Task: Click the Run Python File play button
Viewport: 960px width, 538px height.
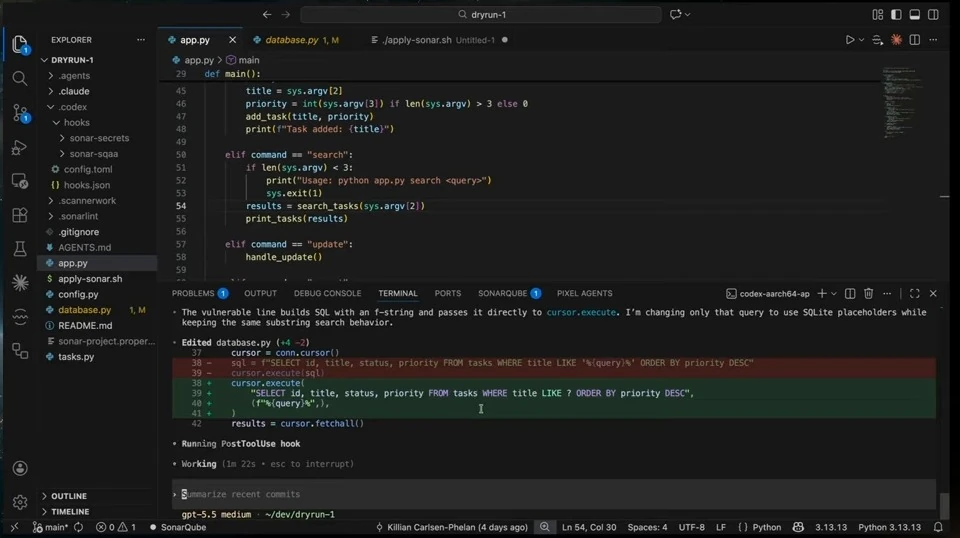Action: pyautogui.click(x=849, y=40)
